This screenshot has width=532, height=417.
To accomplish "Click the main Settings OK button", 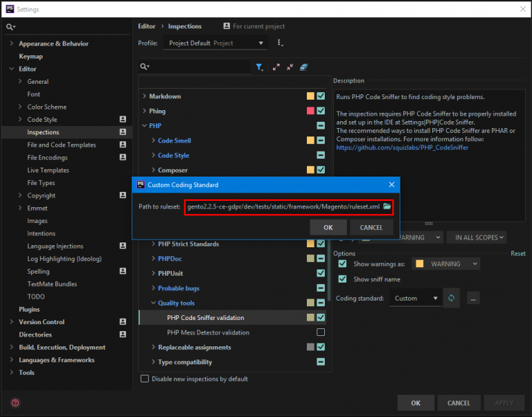I will tap(416, 402).
